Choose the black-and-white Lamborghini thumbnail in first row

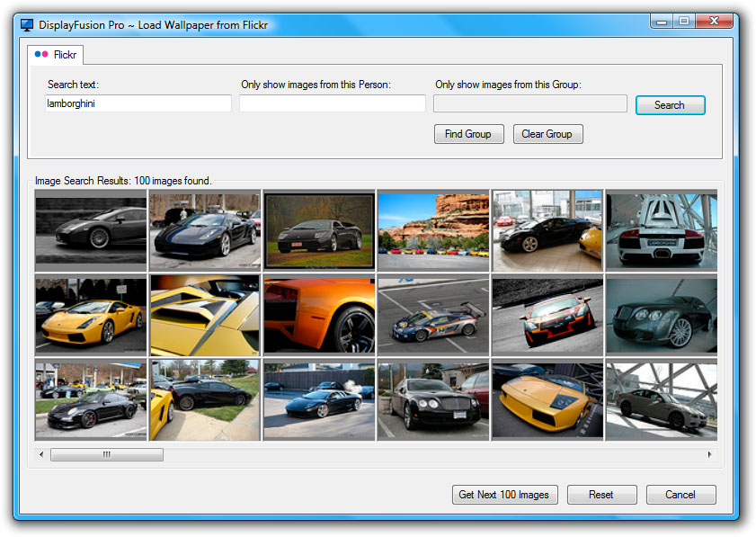91,229
